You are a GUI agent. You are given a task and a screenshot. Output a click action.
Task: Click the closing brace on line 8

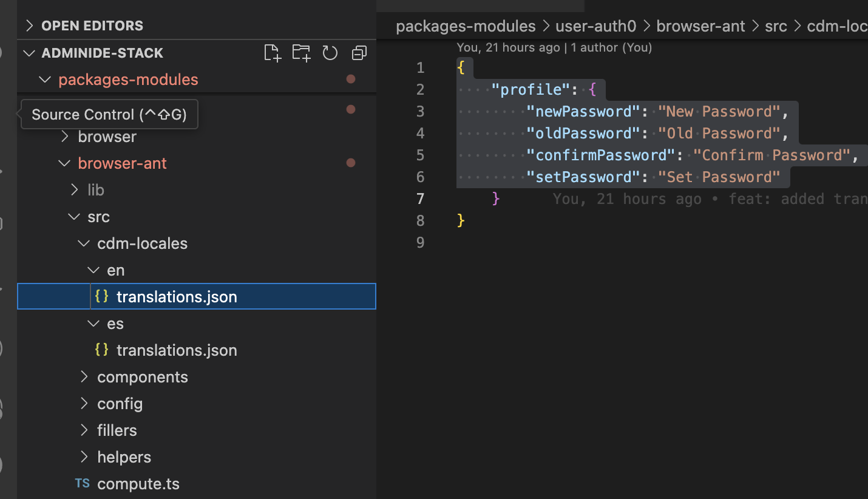[x=461, y=220]
